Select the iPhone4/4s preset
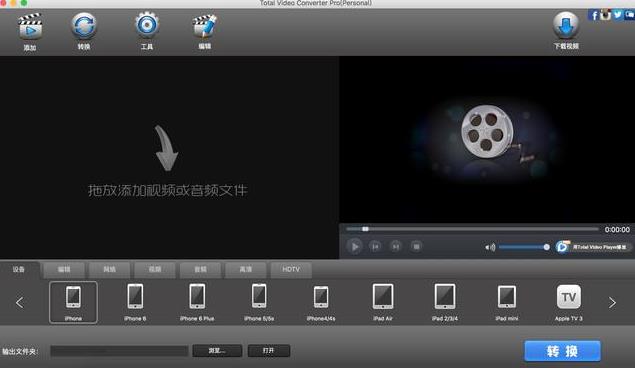The height and width of the screenshot is (368, 635). tap(321, 303)
